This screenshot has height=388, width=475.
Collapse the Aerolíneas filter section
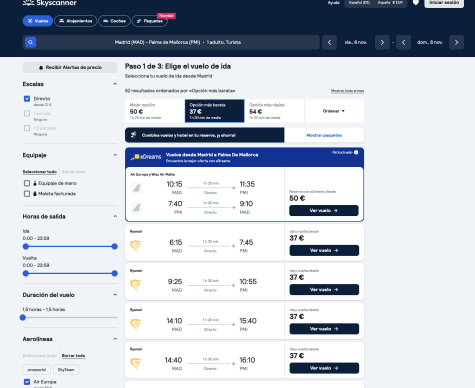[x=115, y=339]
